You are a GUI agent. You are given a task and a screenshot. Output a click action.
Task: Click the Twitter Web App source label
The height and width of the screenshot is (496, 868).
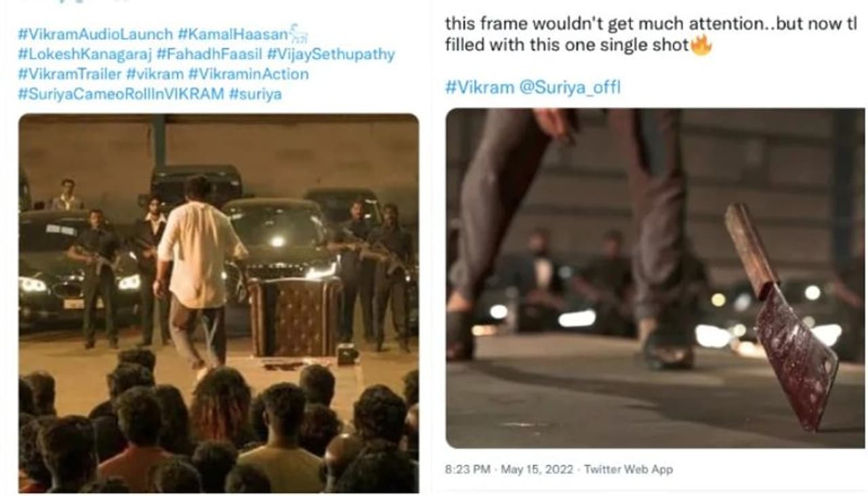628,469
